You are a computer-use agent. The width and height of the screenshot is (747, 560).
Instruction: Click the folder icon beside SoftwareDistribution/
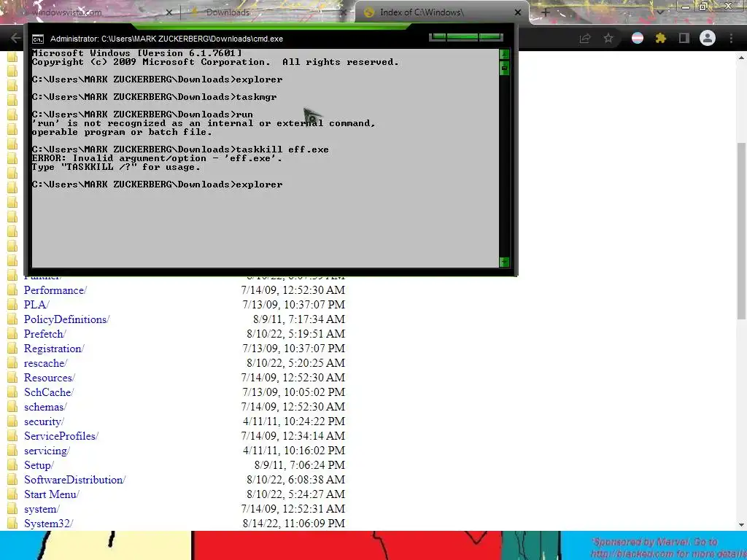tap(12, 480)
